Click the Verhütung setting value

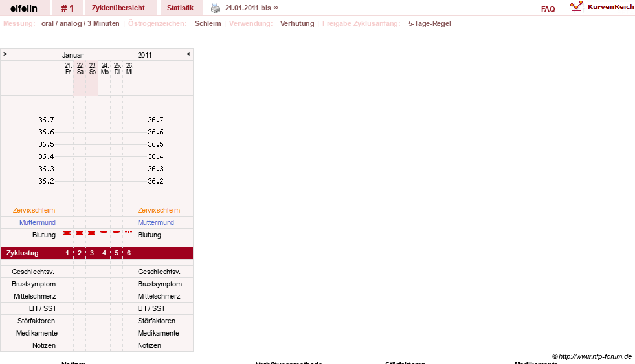[x=297, y=23]
